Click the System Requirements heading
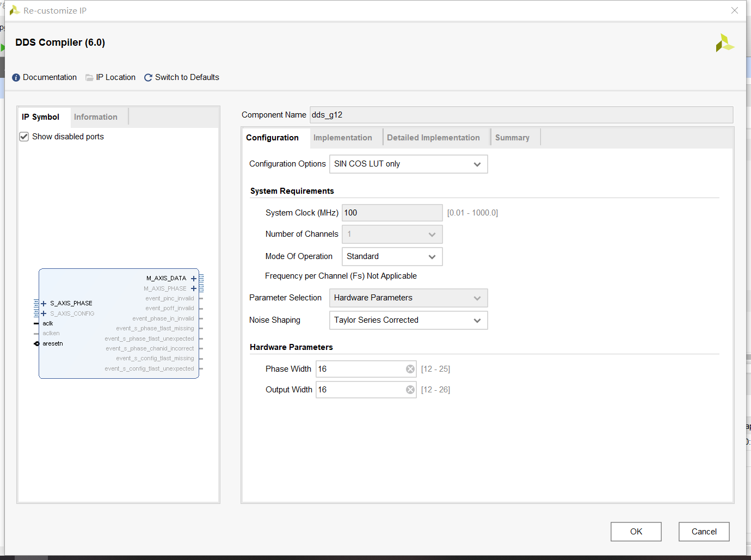 point(292,191)
